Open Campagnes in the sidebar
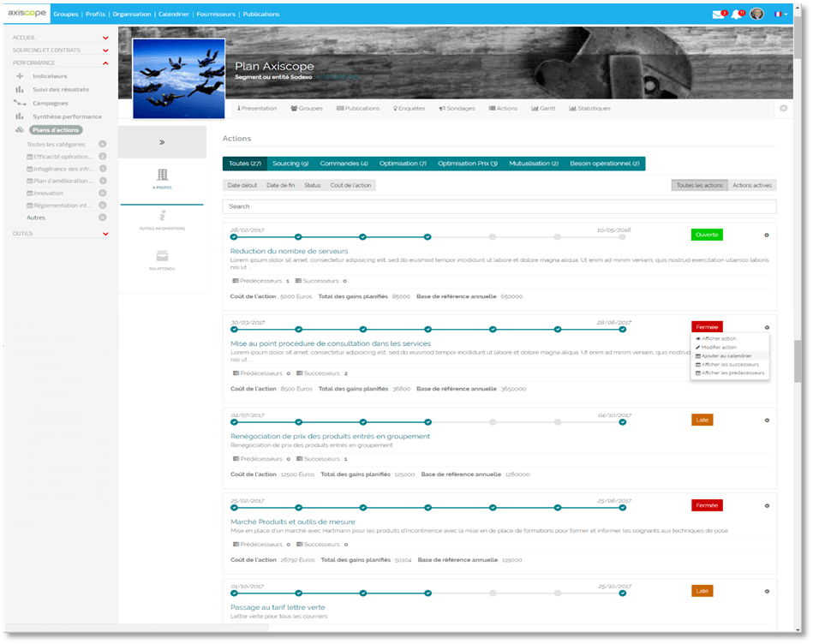The image size is (813, 644). [50, 103]
